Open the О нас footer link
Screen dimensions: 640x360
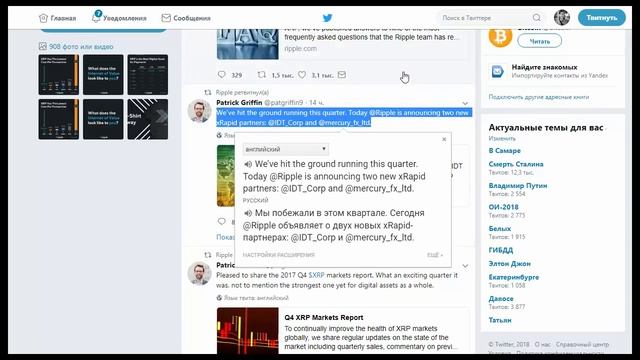point(542,344)
